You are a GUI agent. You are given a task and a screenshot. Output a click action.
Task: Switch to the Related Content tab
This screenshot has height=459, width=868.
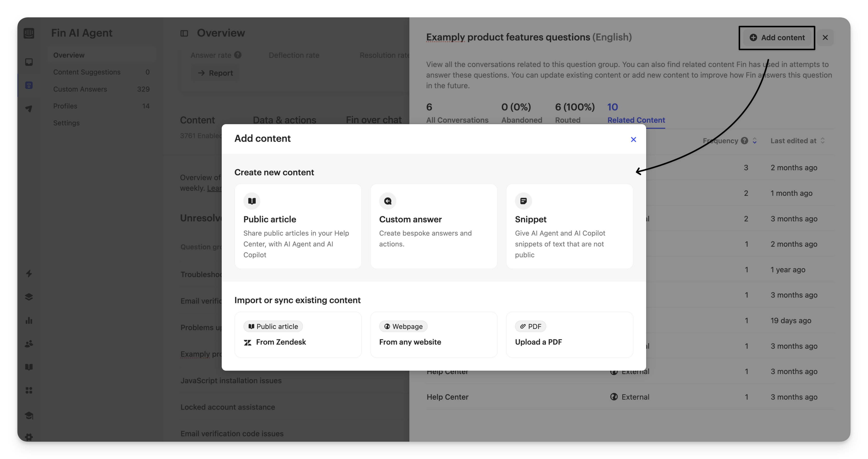click(636, 120)
